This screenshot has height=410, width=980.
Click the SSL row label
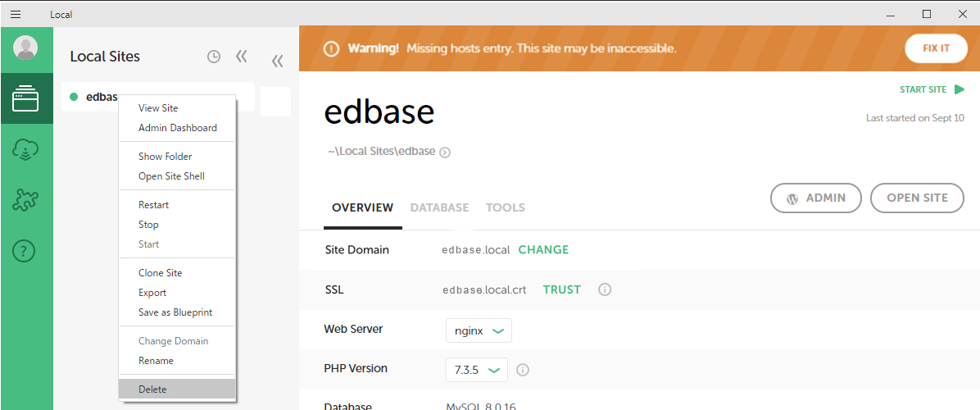pyautogui.click(x=334, y=290)
